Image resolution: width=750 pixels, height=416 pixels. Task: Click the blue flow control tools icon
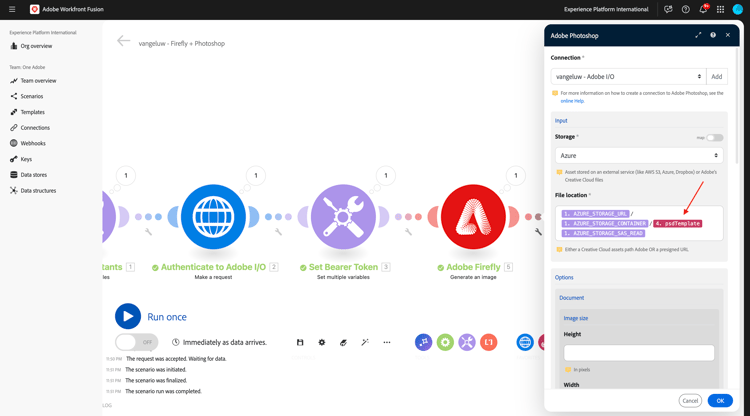(x=423, y=342)
